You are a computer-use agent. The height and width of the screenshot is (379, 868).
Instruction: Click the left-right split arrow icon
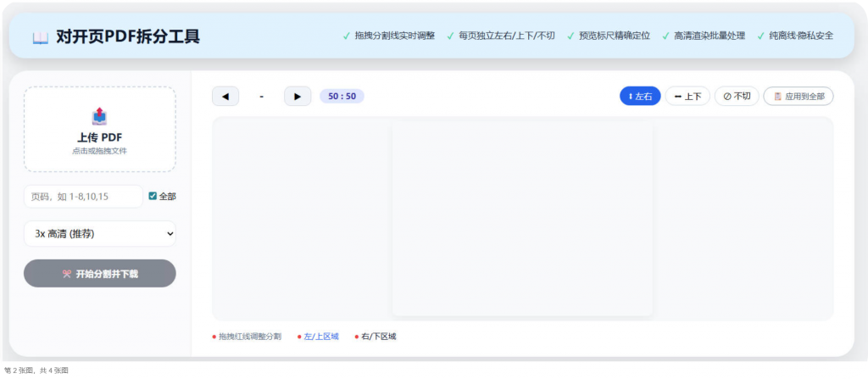[630, 97]
